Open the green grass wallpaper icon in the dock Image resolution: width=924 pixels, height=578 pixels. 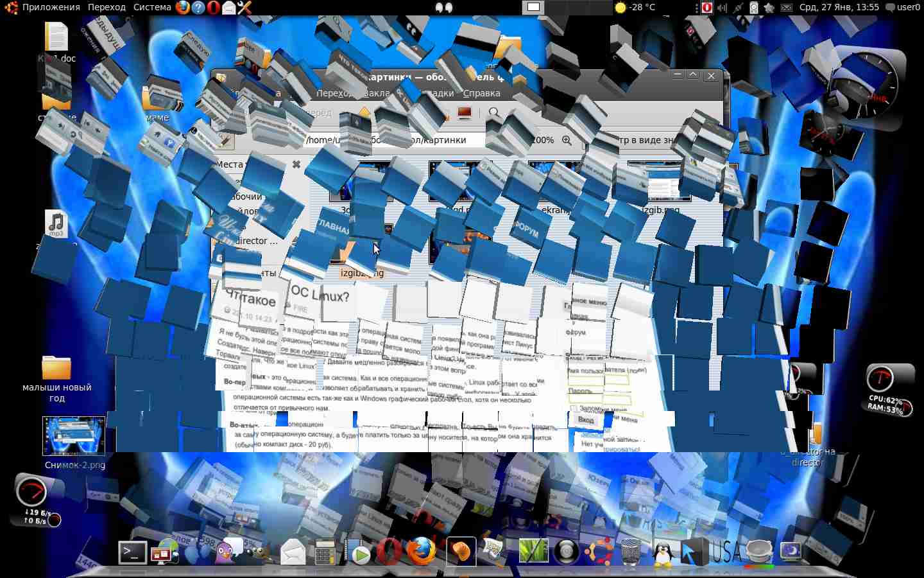[x=533, y=551]
